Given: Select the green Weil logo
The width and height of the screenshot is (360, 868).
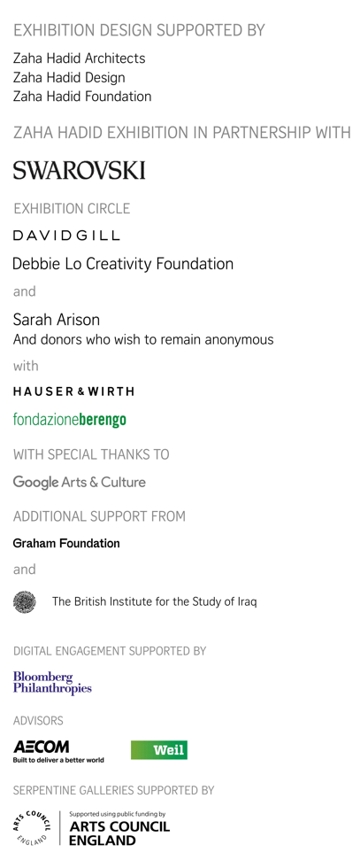Looking at the screenshot, I should [x=159, y=750].
